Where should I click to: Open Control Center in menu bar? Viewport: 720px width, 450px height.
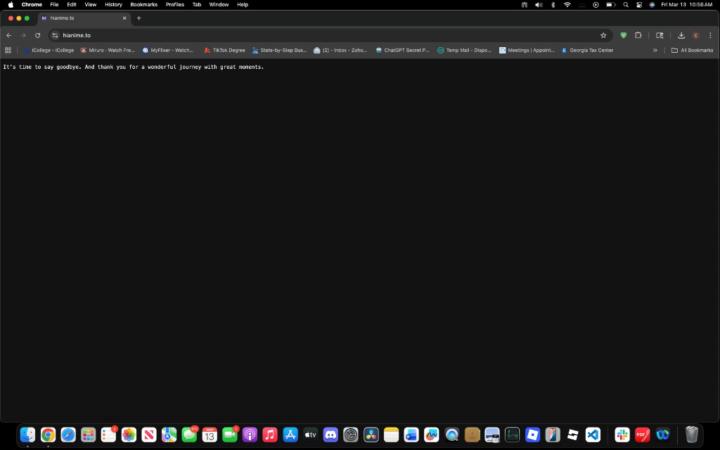(639, 5)
